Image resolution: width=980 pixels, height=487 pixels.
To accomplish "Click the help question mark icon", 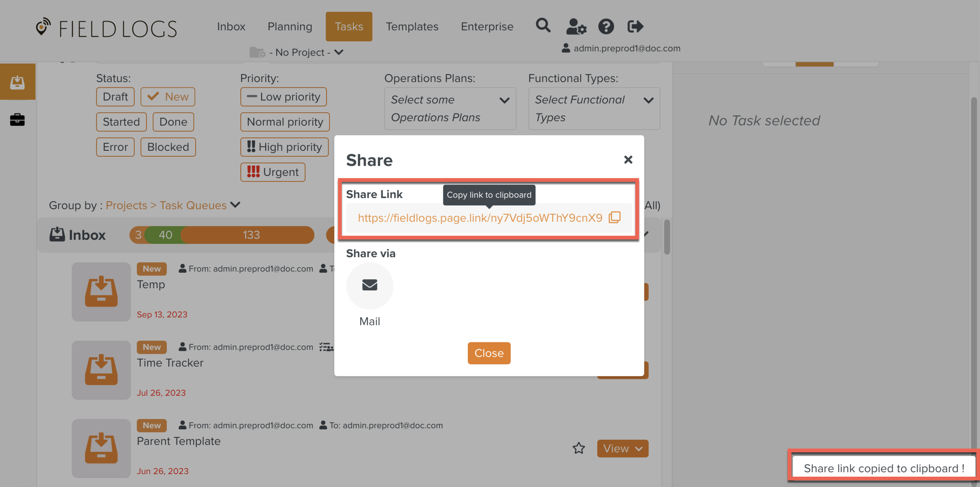I will coord(606,27).
